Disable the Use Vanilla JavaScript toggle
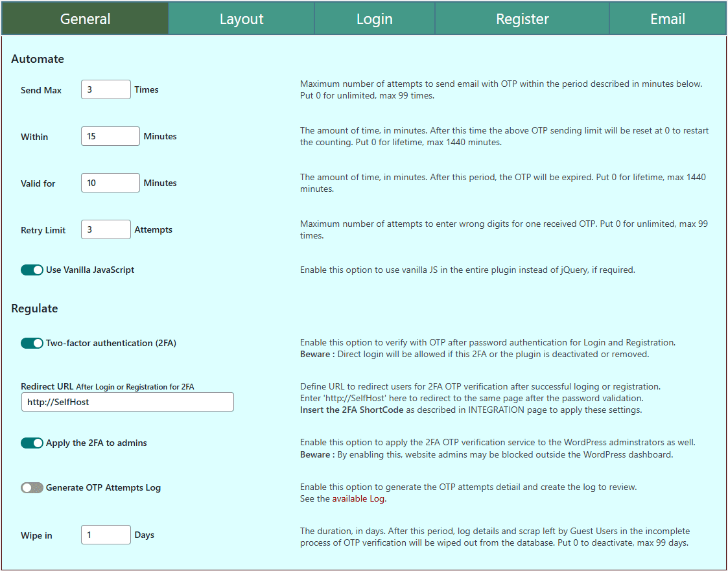The image size is (728, 571). 32,270
